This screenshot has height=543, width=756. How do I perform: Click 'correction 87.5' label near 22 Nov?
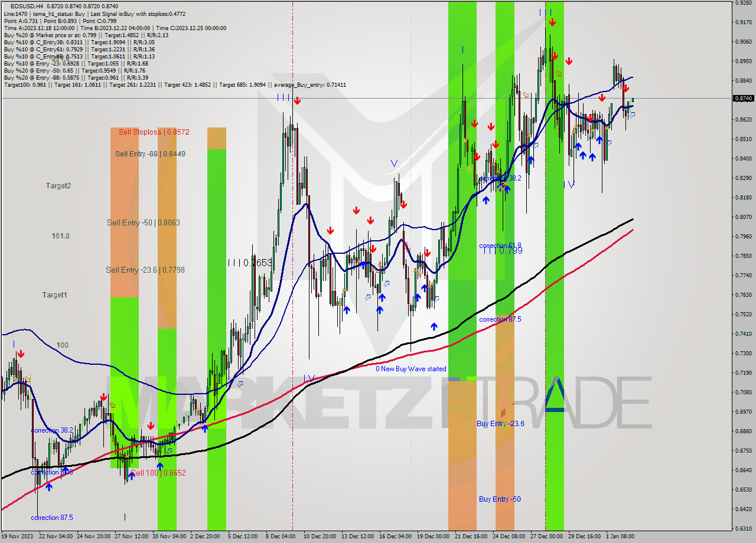(x=52, y=518)
